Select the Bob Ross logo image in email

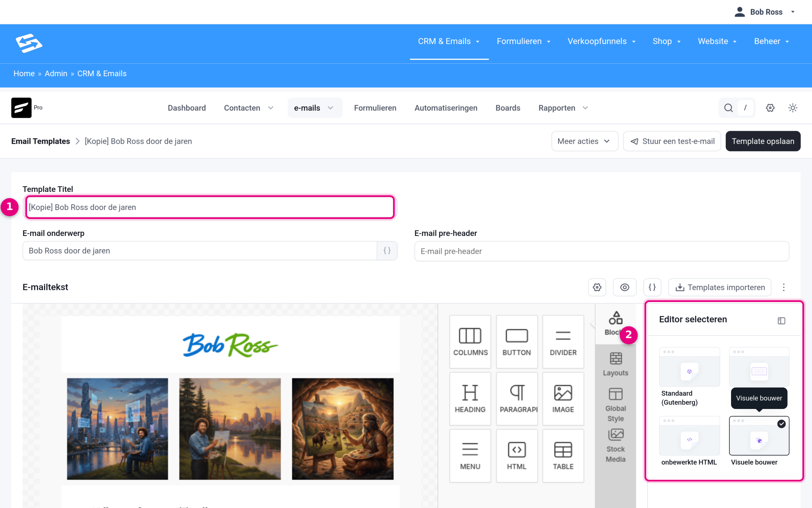coord(230,345)
